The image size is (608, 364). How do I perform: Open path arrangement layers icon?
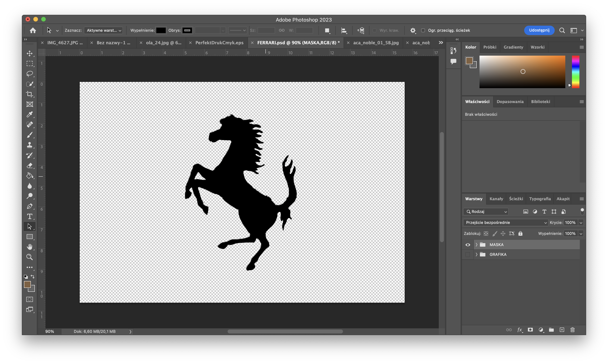click(361, 30)
